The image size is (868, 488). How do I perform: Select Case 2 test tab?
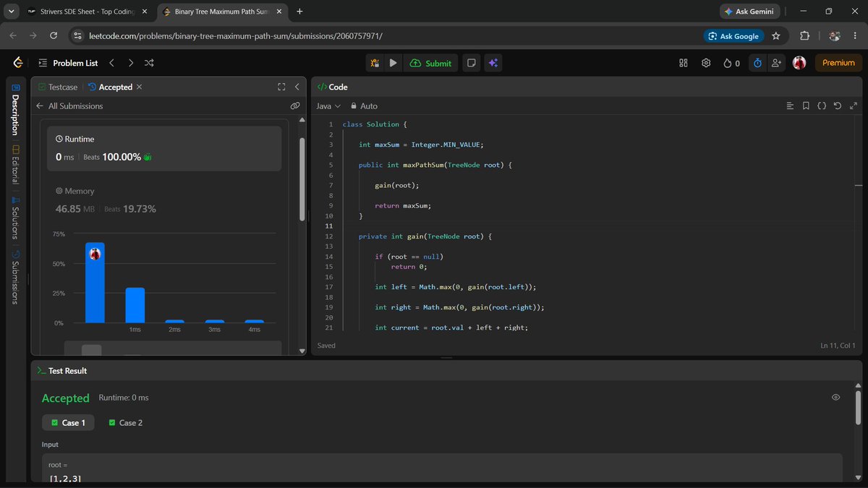(x=125, y=423)
